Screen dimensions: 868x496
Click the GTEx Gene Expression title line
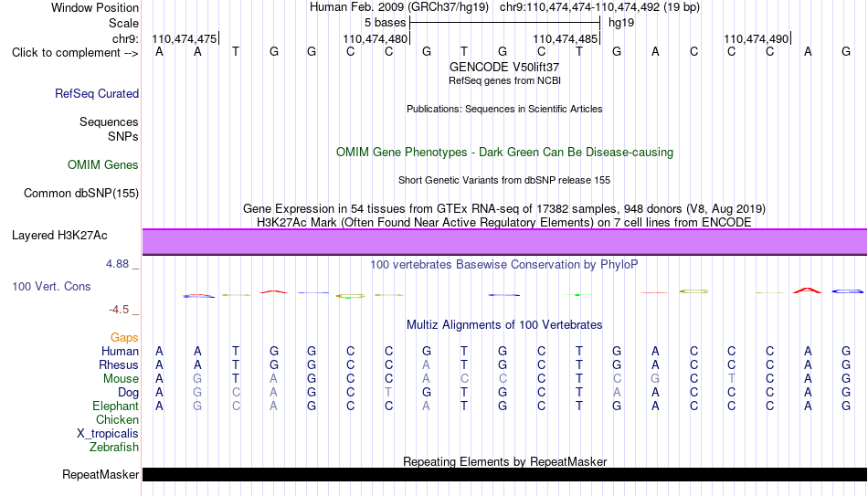(504, 208)
